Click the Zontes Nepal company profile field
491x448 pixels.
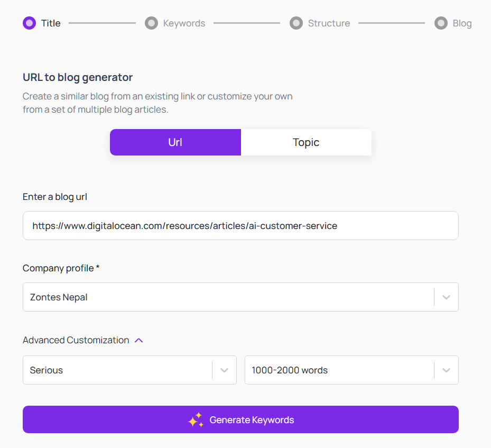point(227,297)
